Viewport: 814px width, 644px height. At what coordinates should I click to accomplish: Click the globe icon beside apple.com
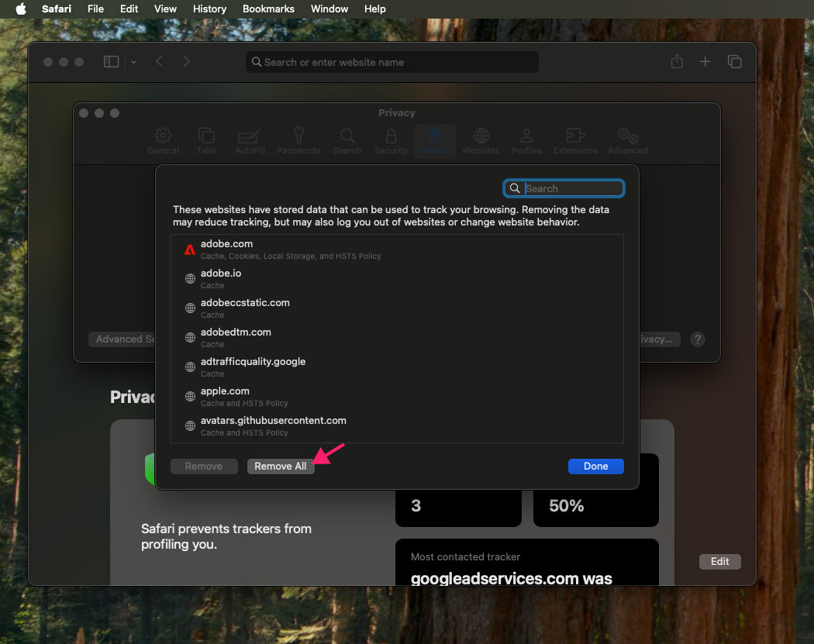click(x=190, y=397)
